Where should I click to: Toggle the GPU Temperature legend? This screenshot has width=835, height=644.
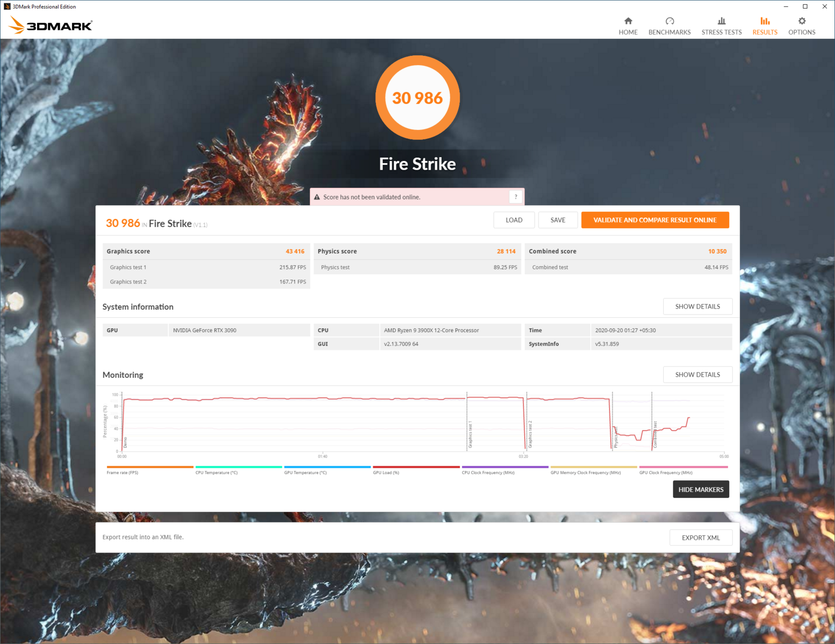(327, 470)
